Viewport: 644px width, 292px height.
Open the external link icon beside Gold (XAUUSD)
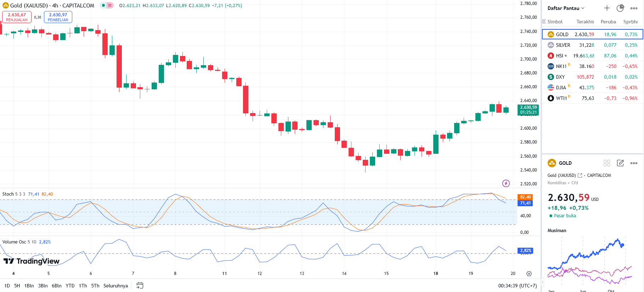tap(580, 175)
